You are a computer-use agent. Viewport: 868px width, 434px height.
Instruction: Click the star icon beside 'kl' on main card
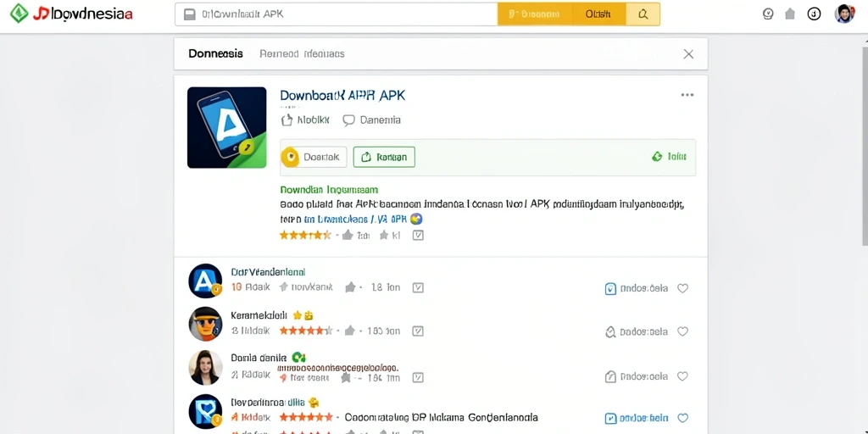point(384,236)
